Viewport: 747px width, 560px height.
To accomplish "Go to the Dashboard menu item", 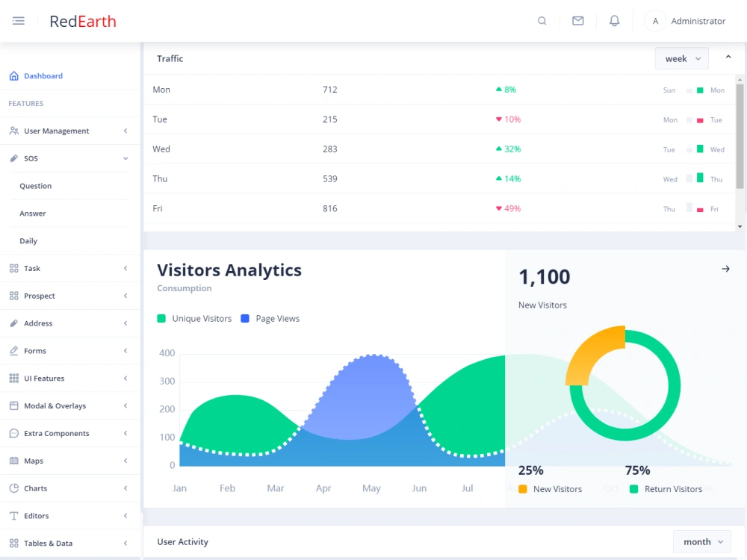I will [x=70, y=75].
